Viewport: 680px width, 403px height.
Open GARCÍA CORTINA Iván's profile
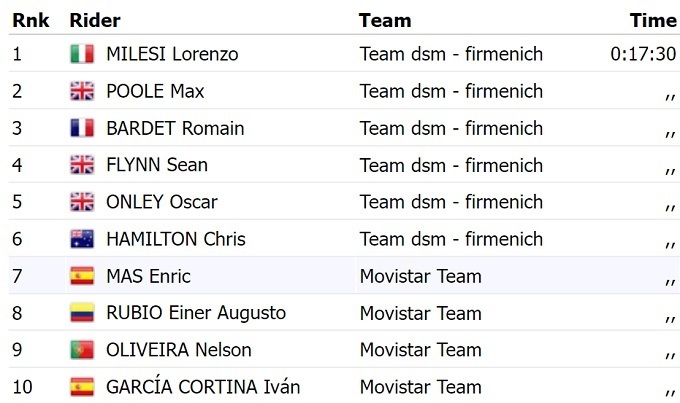point(203,387)
